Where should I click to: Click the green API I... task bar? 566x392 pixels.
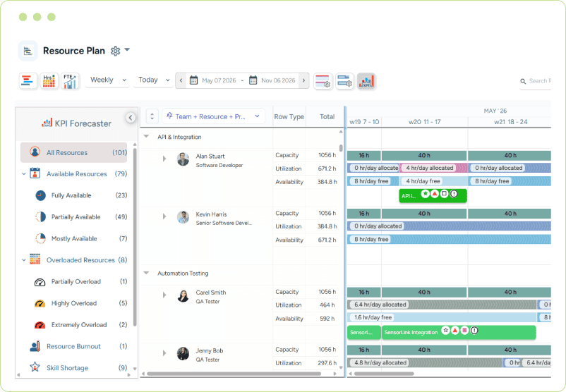pos(433,196)
